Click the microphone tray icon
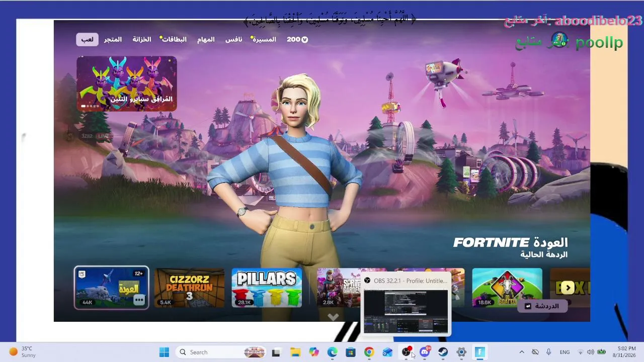The width and height of the screenshot is (644, 362). (x=548, y=352)
